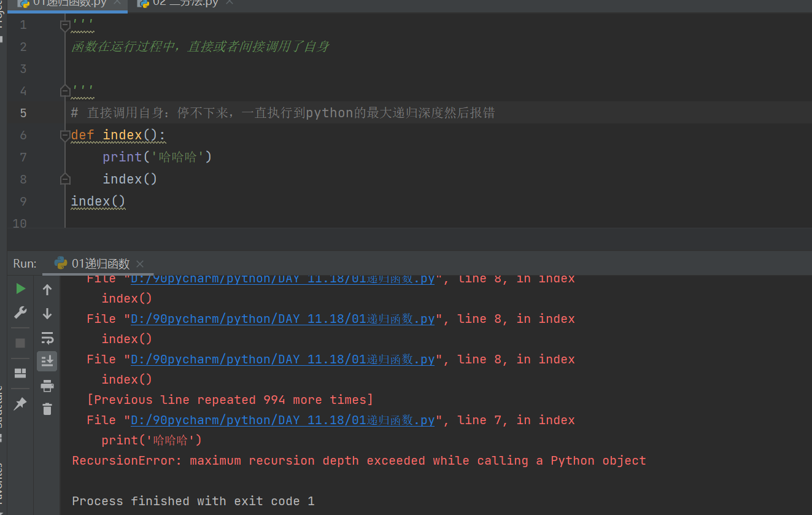Clear console output with trash icon

coord(47,409)
